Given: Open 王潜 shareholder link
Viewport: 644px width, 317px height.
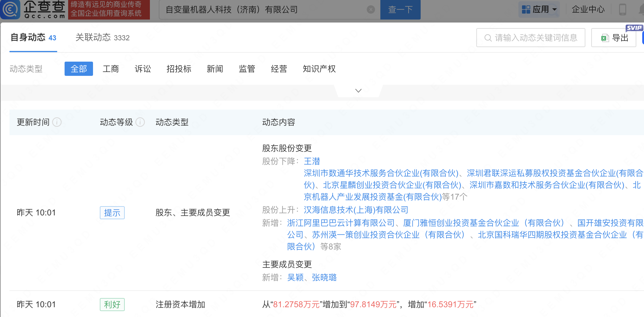Looking at the screenshot, I should click(312, 161).
